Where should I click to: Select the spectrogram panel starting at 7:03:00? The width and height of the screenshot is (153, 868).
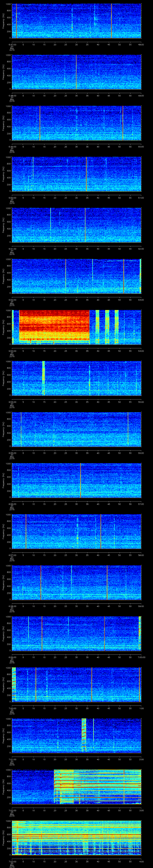77,838
